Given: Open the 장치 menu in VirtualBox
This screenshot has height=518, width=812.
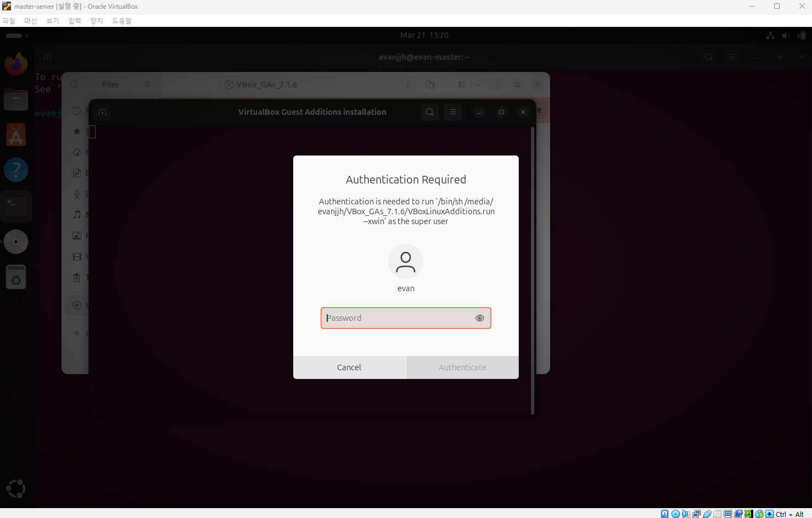Looking at the screenshot, I should click(x=97, y=21).
